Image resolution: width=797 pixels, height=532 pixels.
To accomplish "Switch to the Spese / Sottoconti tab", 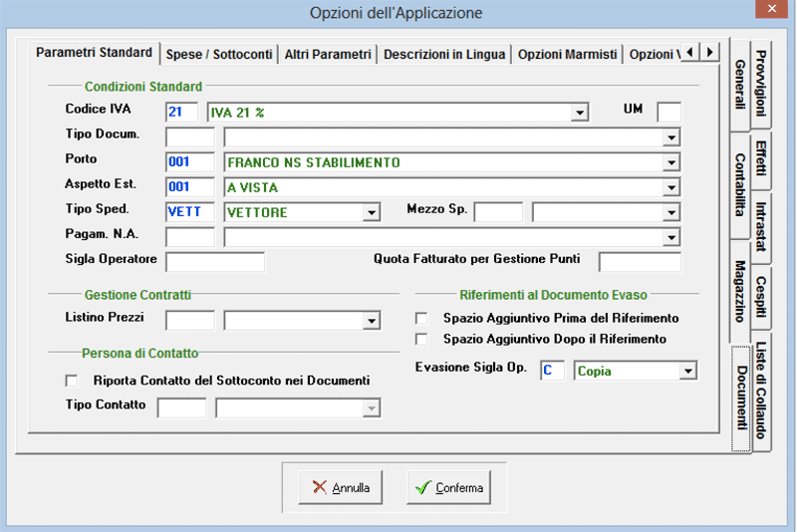I will pos(219,55).
